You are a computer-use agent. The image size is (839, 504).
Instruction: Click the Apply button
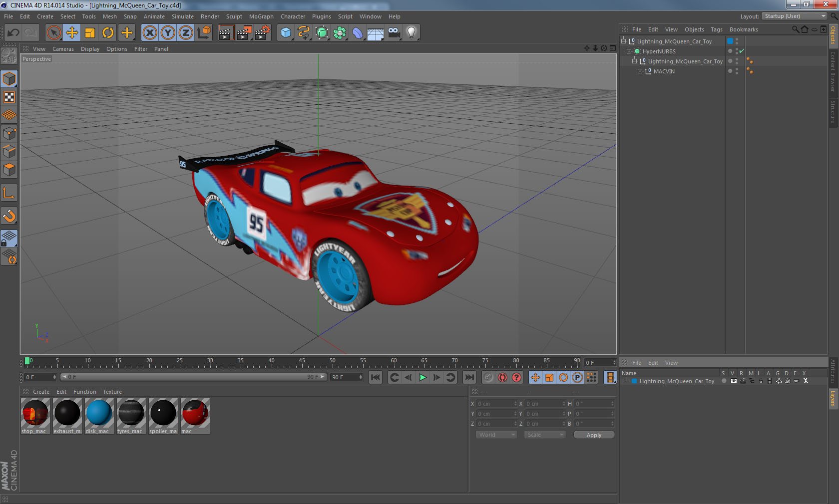[x=594, y=435]
